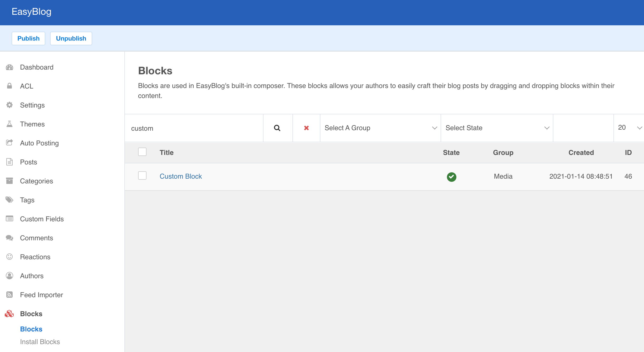The image size is (644, 352).
Task: Sort by Group column header
Action: 503,153
